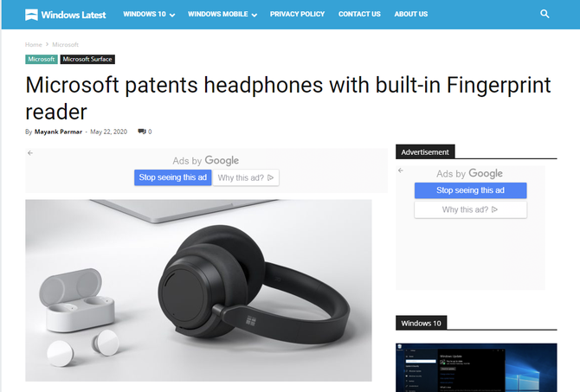Open the search magnifier icon
The image size is (580, 392).
(545, 14)
